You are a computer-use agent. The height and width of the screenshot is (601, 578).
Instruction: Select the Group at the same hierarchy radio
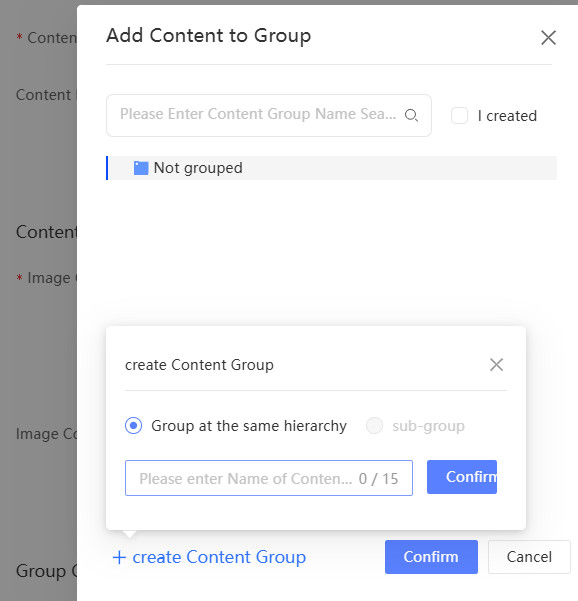[133, 425]
